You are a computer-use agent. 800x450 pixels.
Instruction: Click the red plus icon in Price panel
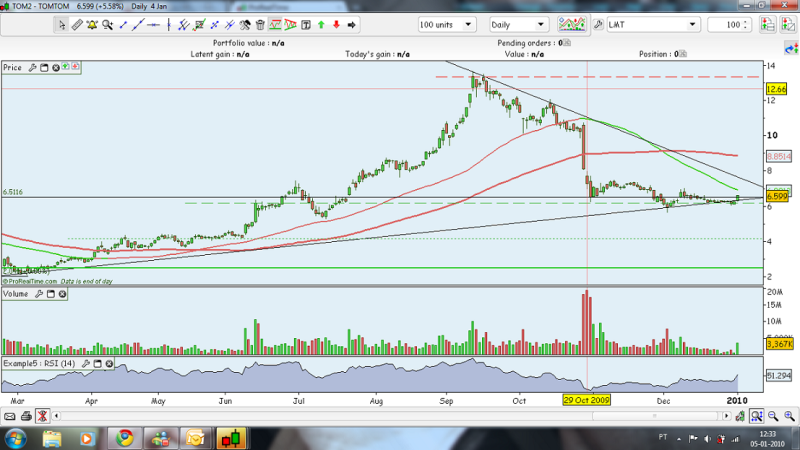pos(75,66)
